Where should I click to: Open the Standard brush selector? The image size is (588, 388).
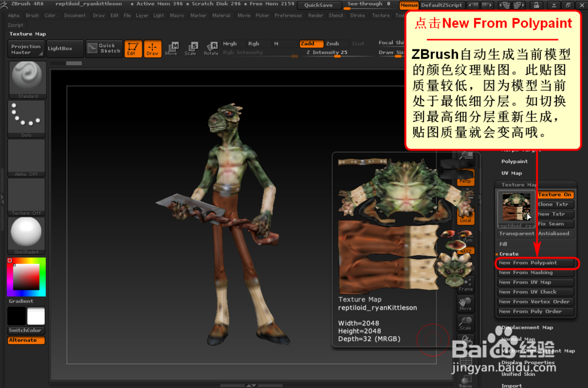pyautogui.click(x=28, y=80)
